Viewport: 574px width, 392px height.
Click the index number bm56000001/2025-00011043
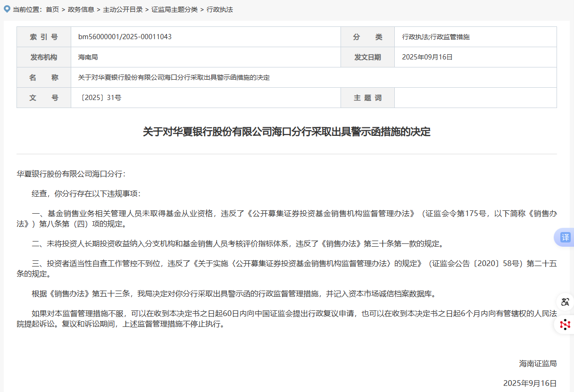tap(125, 37)
